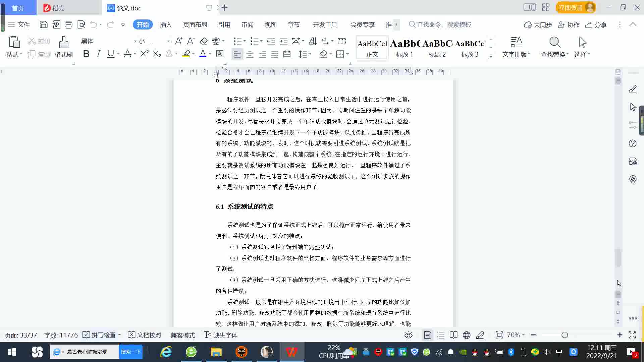Toggle italic formatting
644x362 pixels.
pos(98,54)
